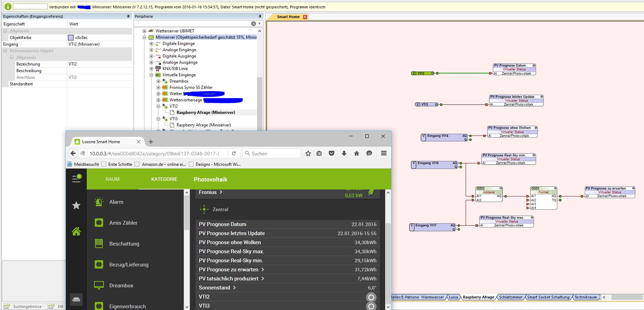This screenshot has height=310, width=644.
Task: Clear the Peripherie search with X icon
Action: point(254,24)
